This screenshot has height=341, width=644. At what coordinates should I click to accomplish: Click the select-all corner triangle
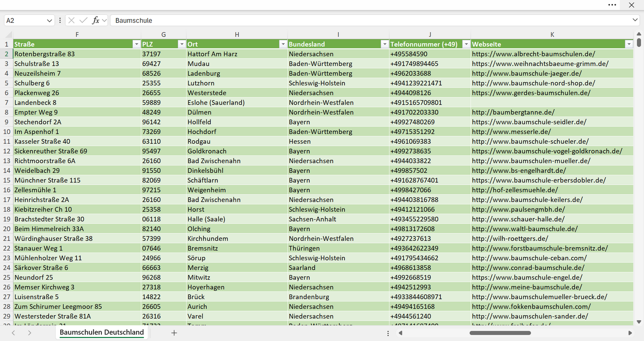8,35
